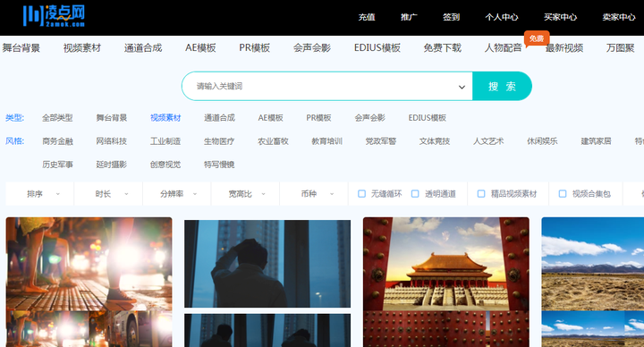Filter by 教育培训 style
This screenshot has height=347, width=644.
[327, 141]
